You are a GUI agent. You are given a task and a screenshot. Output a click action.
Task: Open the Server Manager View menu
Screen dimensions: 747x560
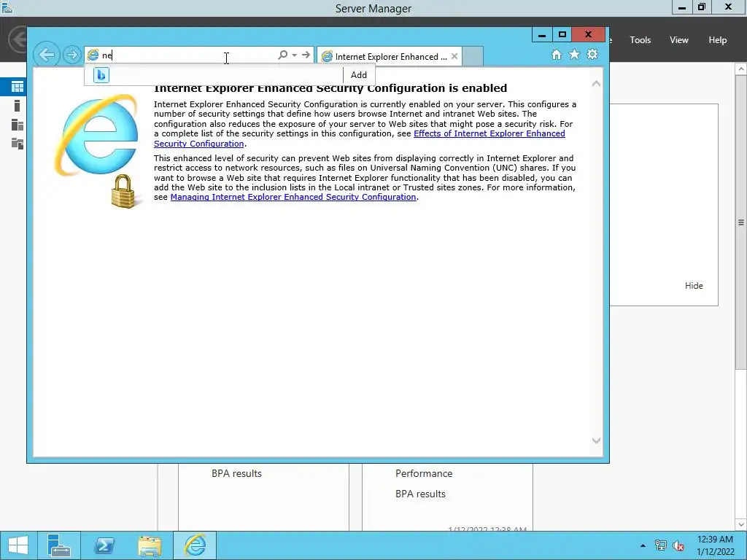[x=679, y=40]
